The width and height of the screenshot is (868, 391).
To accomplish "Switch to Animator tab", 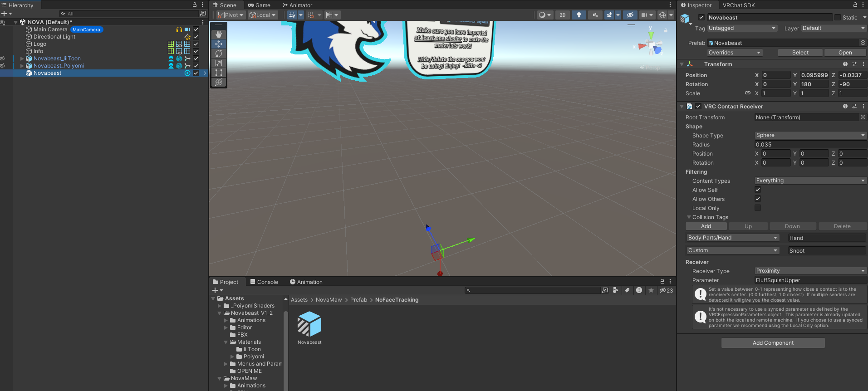I will 298,5.
